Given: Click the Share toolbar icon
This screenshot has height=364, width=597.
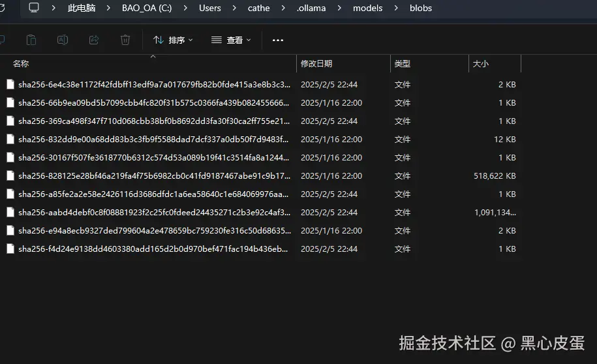Looking at the screenshot, I should 94,40.
